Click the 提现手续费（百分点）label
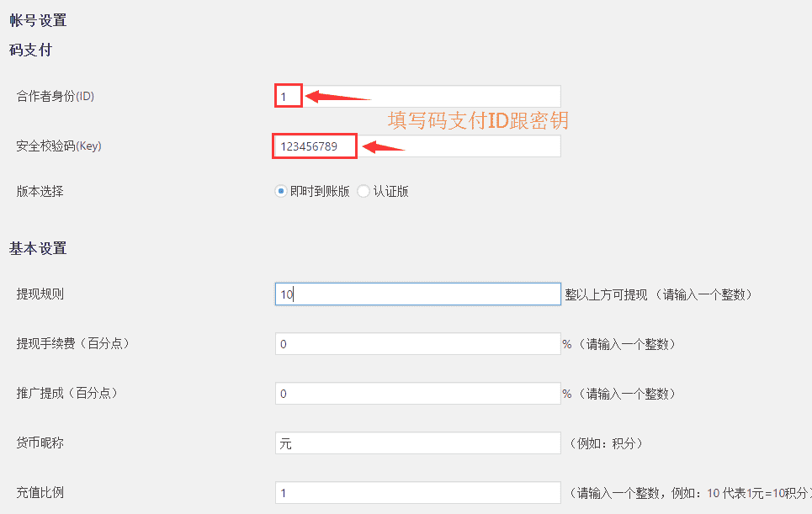The width and height of the screenshot is (812, 514). pyautogui.click(x=73, y=343)
